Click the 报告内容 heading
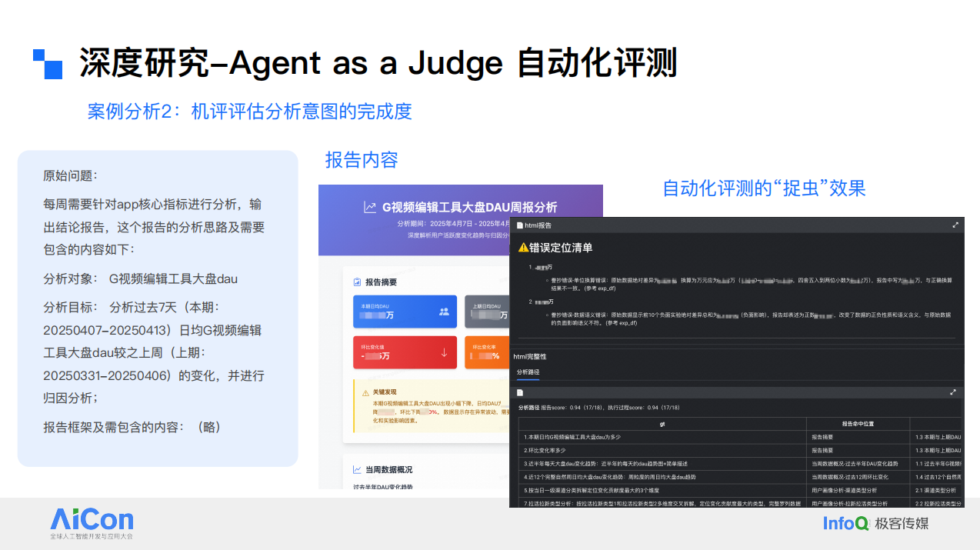This screenshot has height=550, width=980. [x=362, y=159]
